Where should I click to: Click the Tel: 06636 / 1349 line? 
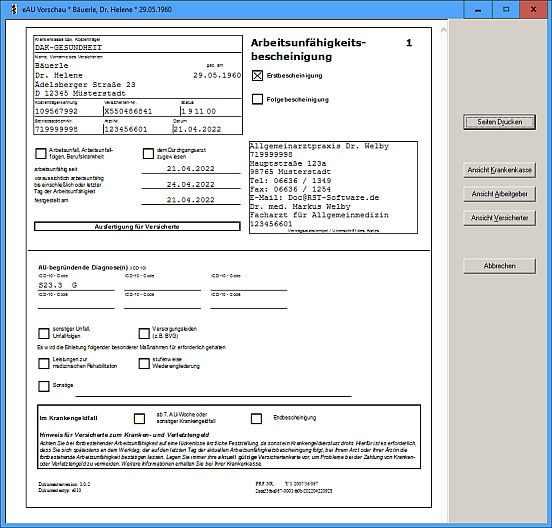(290, 181)
